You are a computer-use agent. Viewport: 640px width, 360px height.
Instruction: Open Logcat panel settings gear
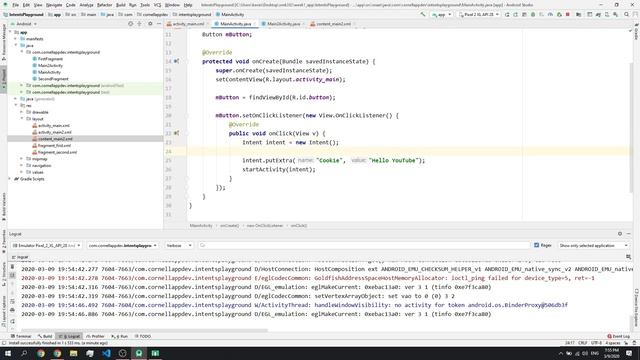click(620, 234)
